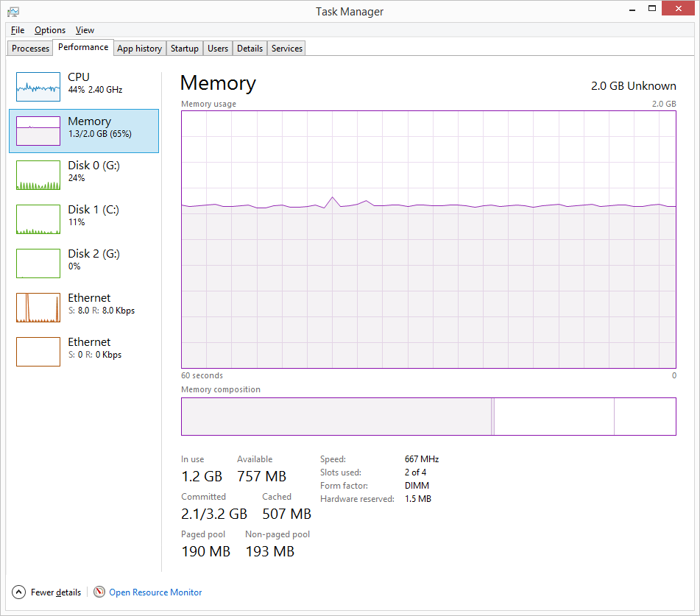This screenshot has height=616, width=700.
Task: Select the CPU mini graph thumbnail
Action: click(38, 87)
